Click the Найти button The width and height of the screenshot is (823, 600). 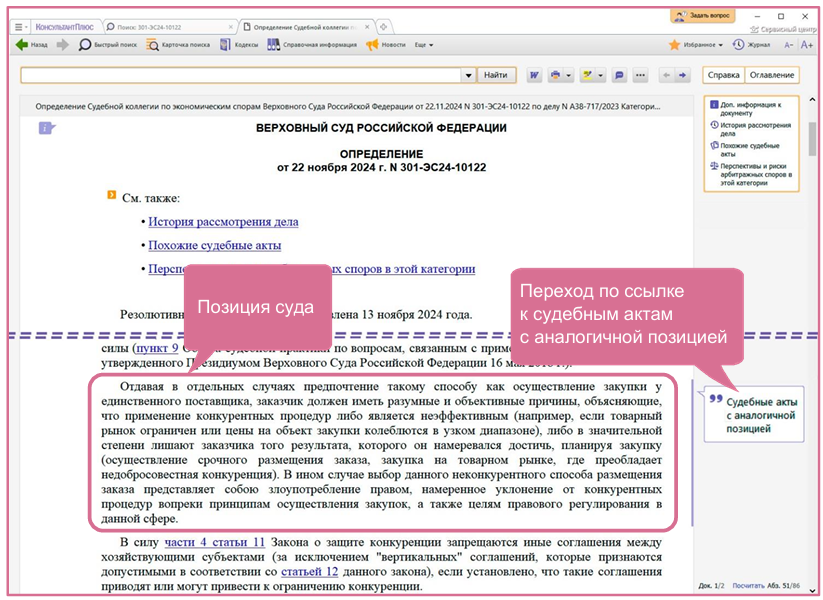click(496, 75)
